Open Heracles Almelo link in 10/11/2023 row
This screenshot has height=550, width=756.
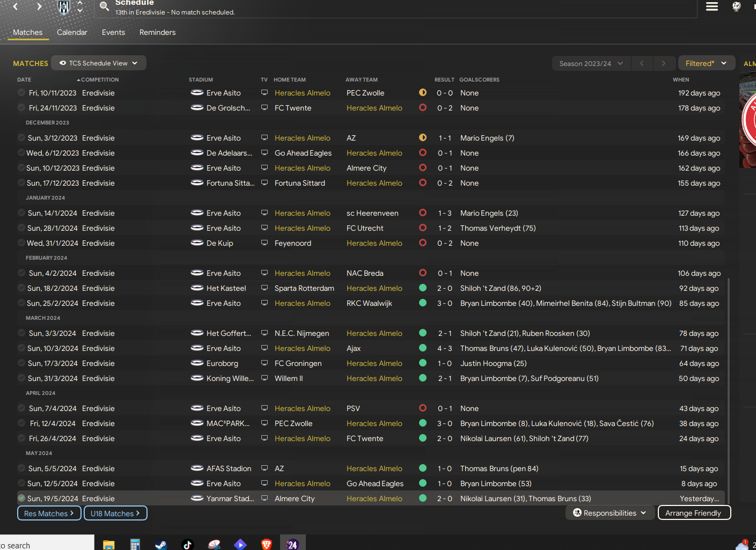coord(303,93)
